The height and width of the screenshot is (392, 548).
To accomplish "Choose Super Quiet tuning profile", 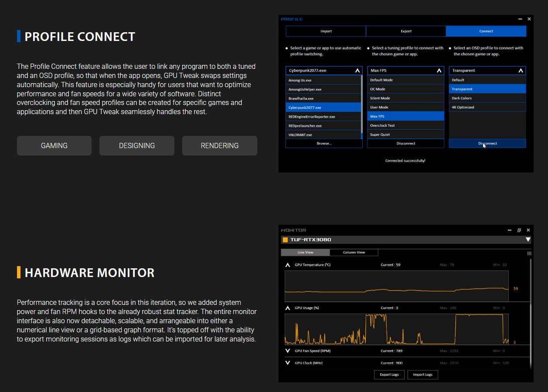I will 406,135.
